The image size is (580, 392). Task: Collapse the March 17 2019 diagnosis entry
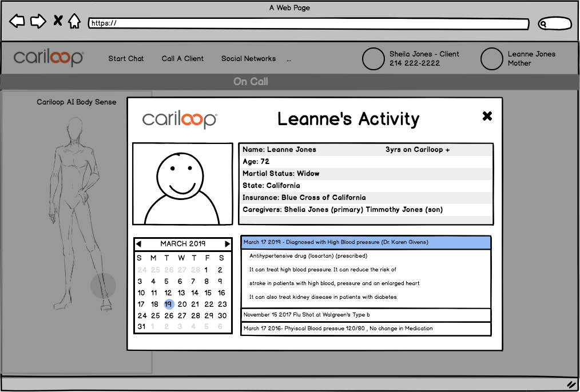(366, 242)
